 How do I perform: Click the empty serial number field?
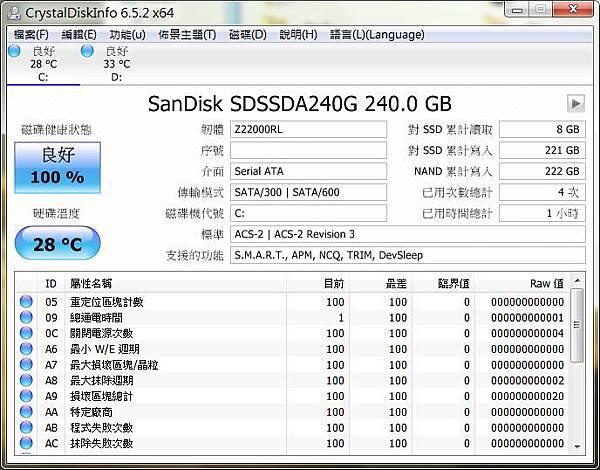(308, 150)
